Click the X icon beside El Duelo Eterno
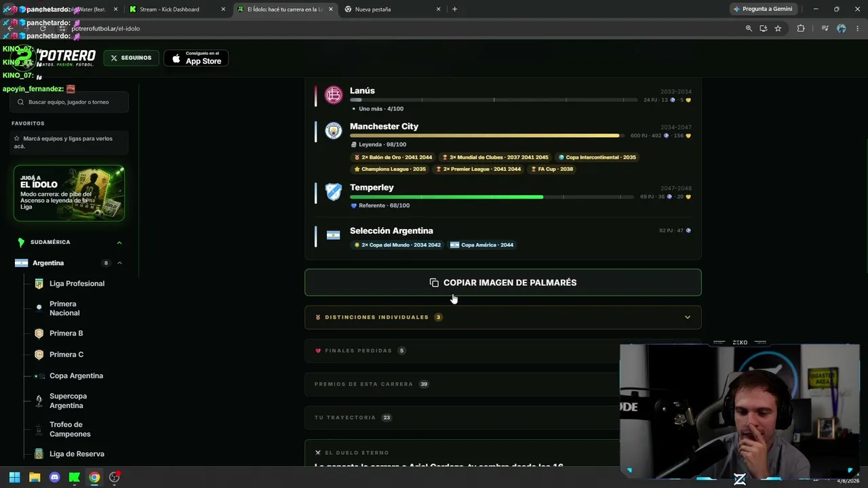 317,453
